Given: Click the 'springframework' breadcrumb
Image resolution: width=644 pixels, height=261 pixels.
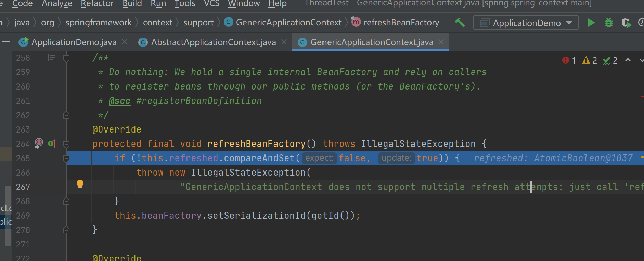Looking at the screenshot, I should coord(99,23).
